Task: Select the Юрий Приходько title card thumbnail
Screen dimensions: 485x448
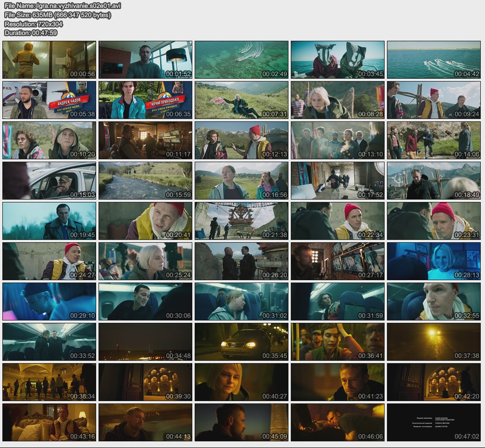Action: click(145, 100)
